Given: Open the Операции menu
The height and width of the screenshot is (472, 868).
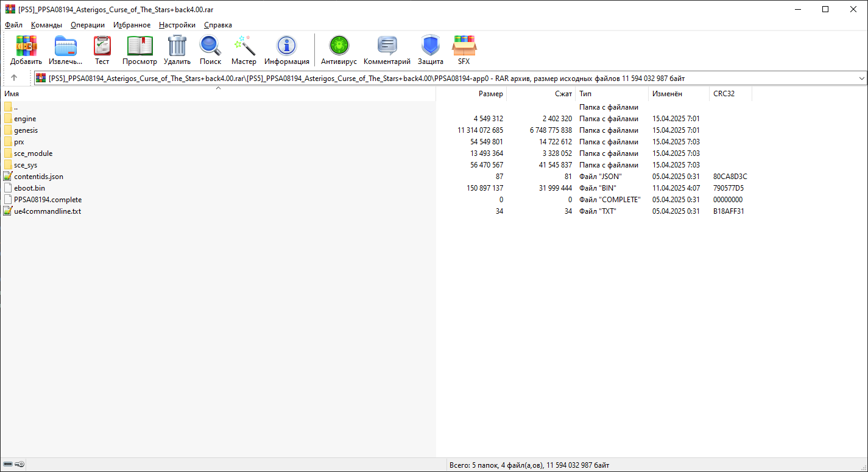Looking at the screenshot, I should pos(88,25).
